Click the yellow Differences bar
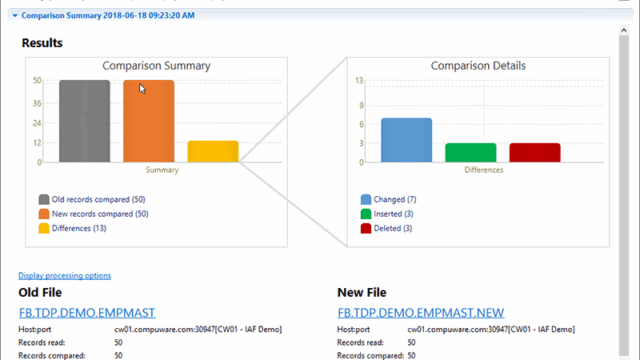The height and width of the screenshot is (360, 640). tap(213, 151)
